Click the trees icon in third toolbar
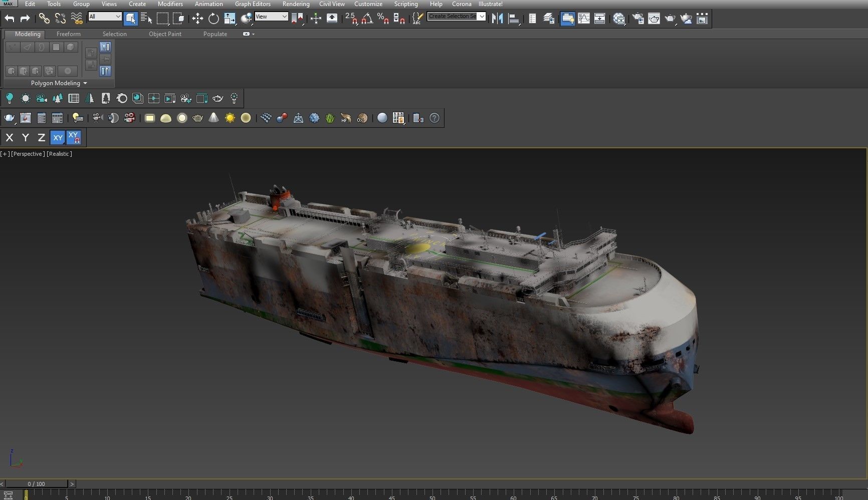The width and height of the screenshot is (868, 500). 58,98
